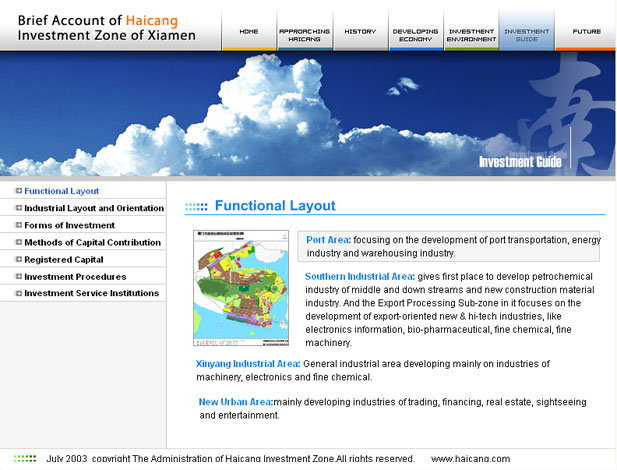Viewport: 617px width, 470px height.
Task: Visit www.haicang.com from the footer
Action: point(470,459)
